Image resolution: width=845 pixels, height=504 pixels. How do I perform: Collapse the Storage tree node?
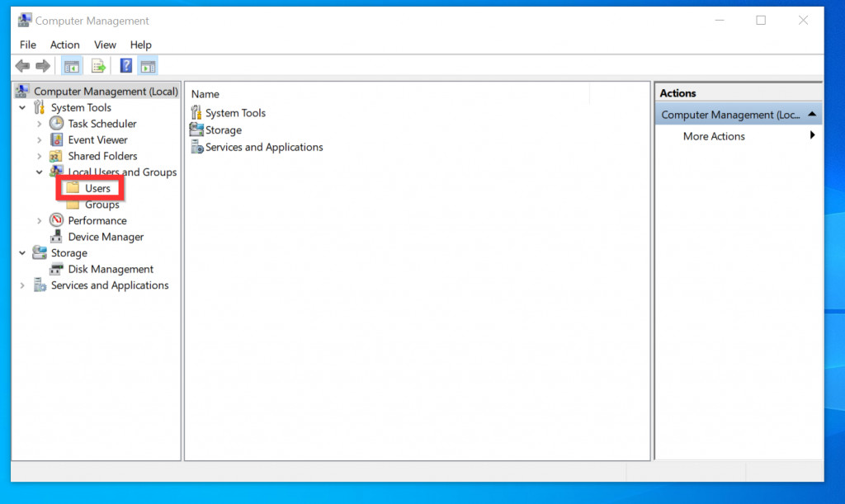coord(21,252)
